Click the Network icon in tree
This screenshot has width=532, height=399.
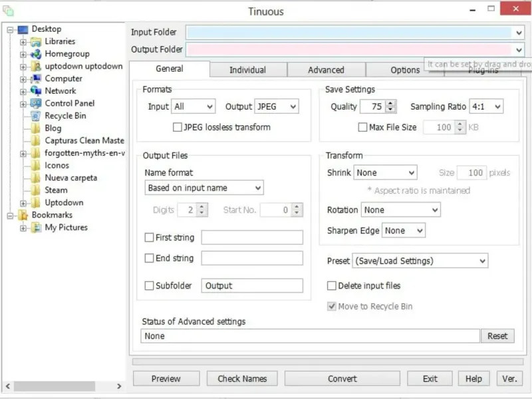(36, 91)
